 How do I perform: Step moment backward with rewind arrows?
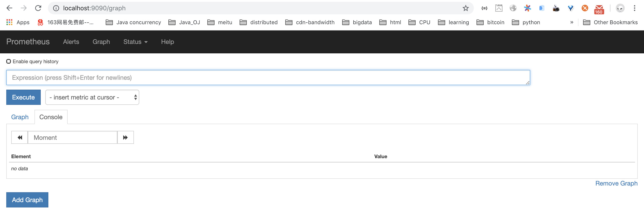[20, 137]
